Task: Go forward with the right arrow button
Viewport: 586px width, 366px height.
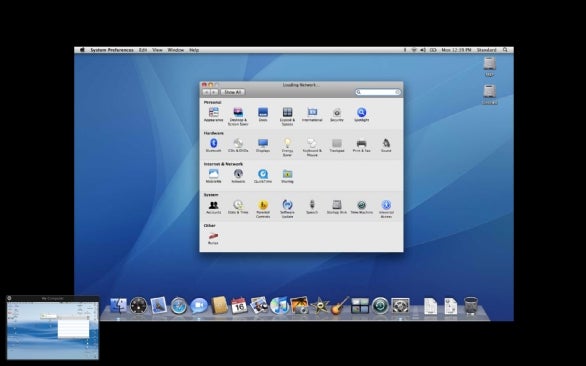Action: click(x=214, y=92)
